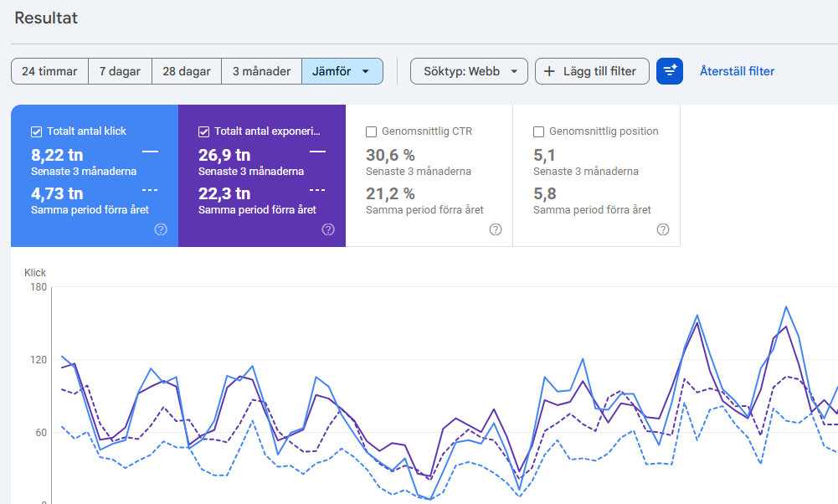838x504 pixels.
Task: Show help for Genomsnittlig position card
Action: pos(663,229)
